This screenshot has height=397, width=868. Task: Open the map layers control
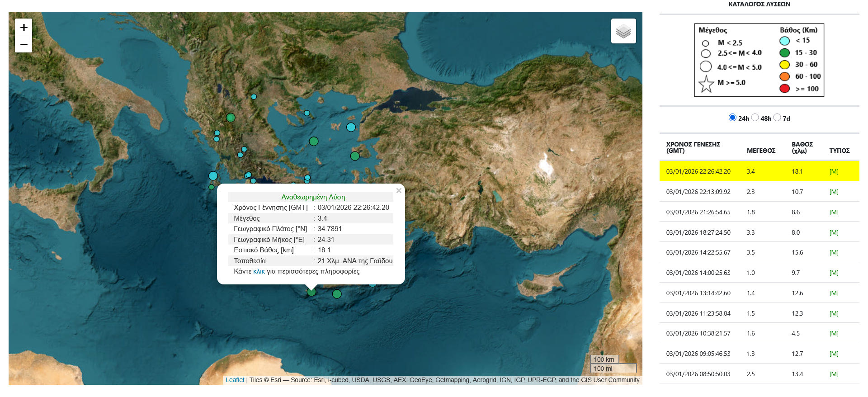coord(623,31)
